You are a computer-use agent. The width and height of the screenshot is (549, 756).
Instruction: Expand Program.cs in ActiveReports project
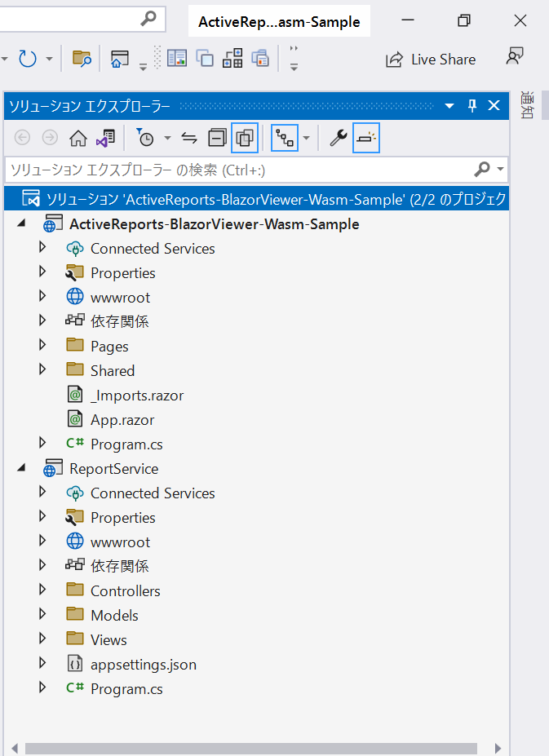(x=42, y=443)
